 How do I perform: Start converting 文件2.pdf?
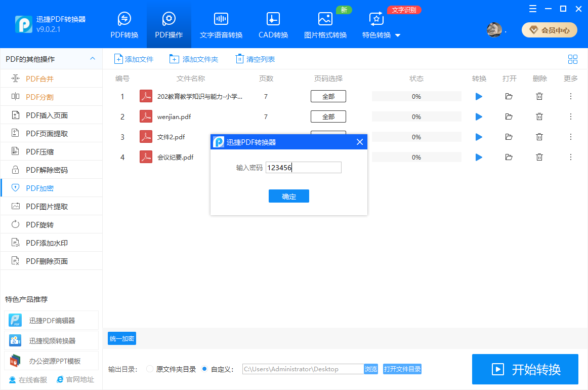[x=479, y=137]
